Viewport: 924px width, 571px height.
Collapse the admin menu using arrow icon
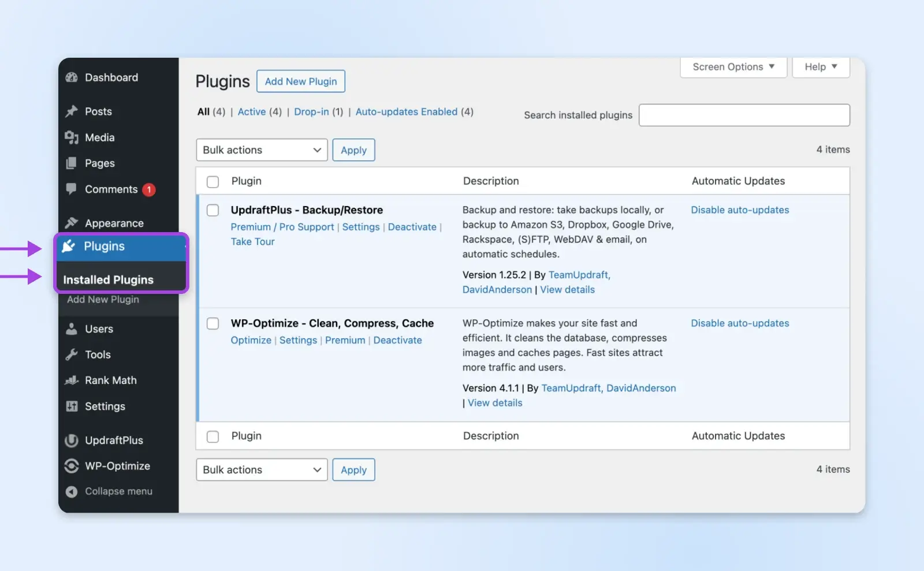[72, 491]
